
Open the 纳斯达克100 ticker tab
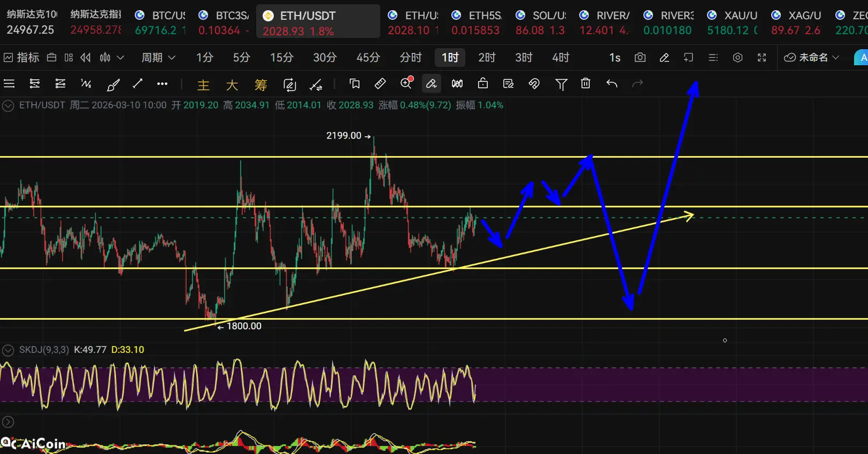[x=32, y=22]
